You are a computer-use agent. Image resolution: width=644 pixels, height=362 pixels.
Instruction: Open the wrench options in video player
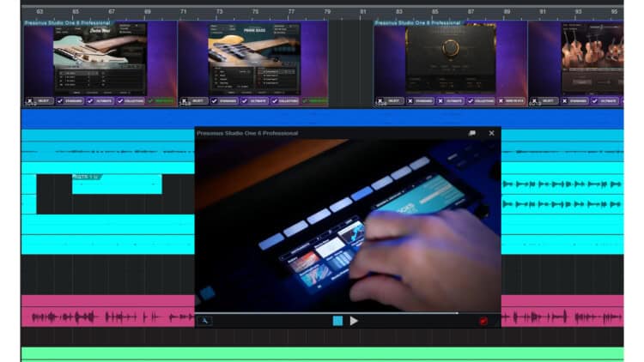[x=204, y=321]
